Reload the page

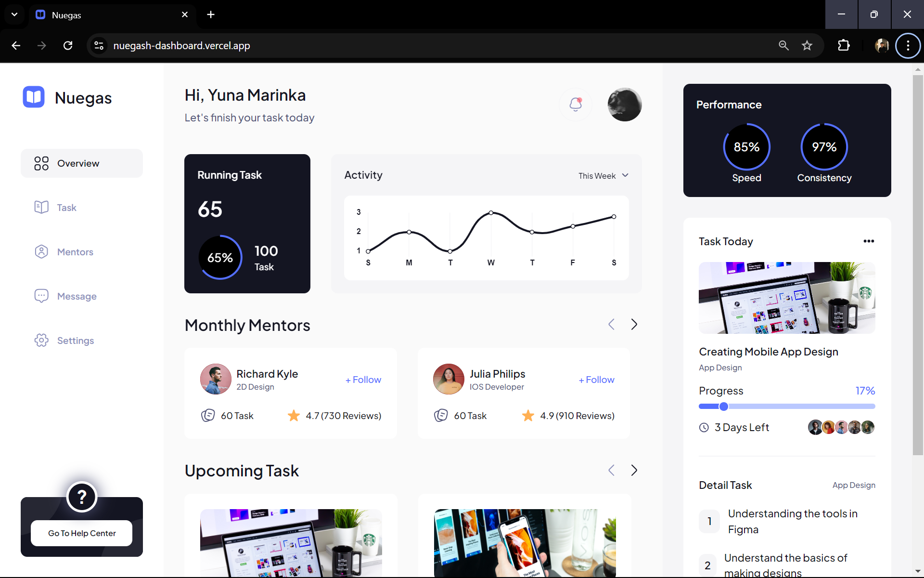click(x=68, y=45)
